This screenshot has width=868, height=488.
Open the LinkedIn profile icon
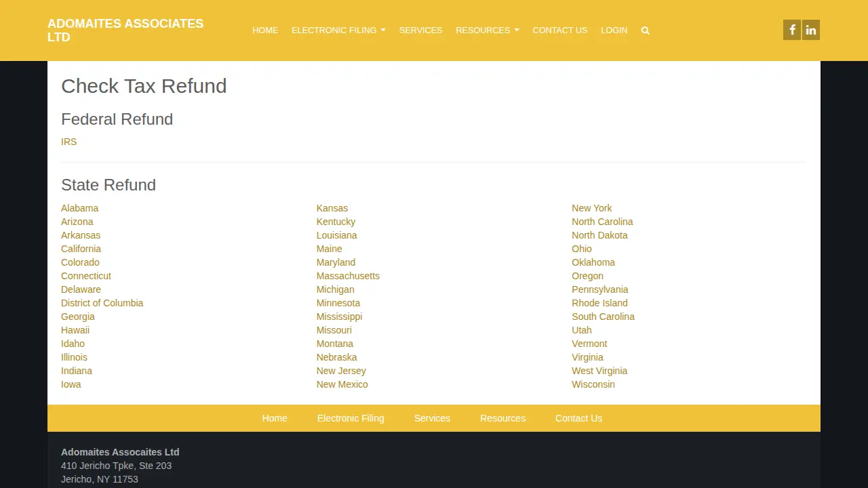[811, 30]
